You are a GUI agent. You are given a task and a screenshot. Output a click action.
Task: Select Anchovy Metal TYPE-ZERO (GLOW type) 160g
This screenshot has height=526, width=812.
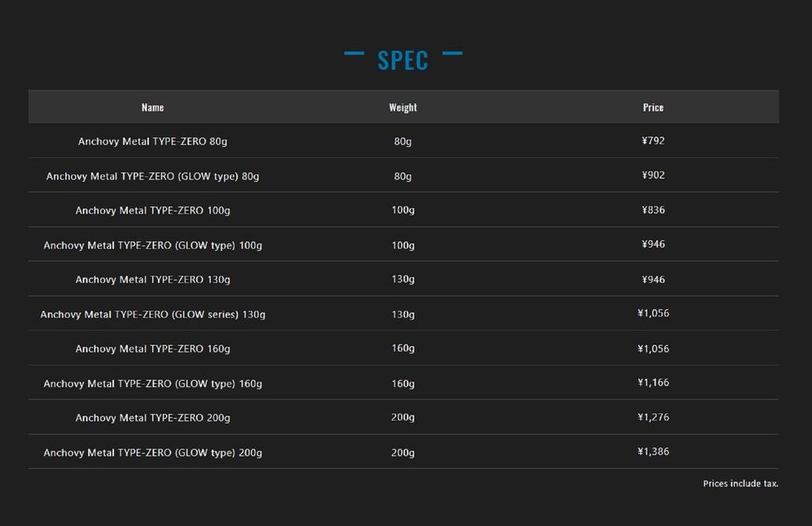pos(152,383)
